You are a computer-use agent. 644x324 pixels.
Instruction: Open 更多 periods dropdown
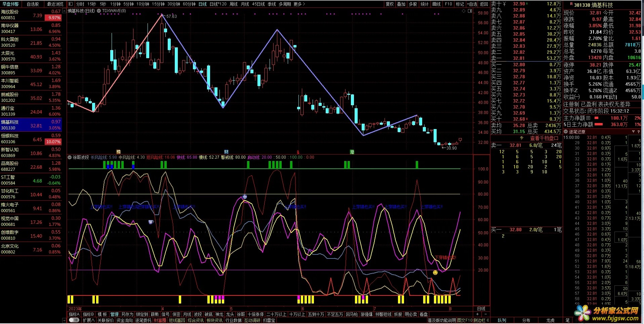(299, 4)
